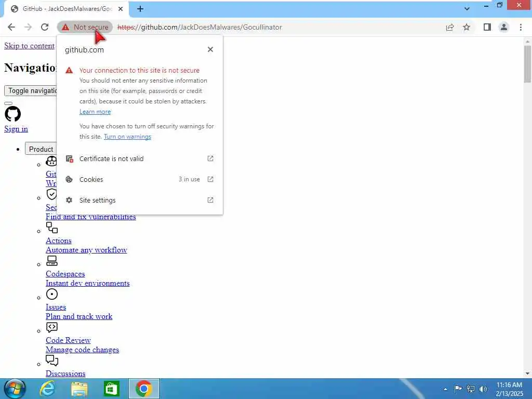Click the address bar URL text

click(x=199, y=27)
